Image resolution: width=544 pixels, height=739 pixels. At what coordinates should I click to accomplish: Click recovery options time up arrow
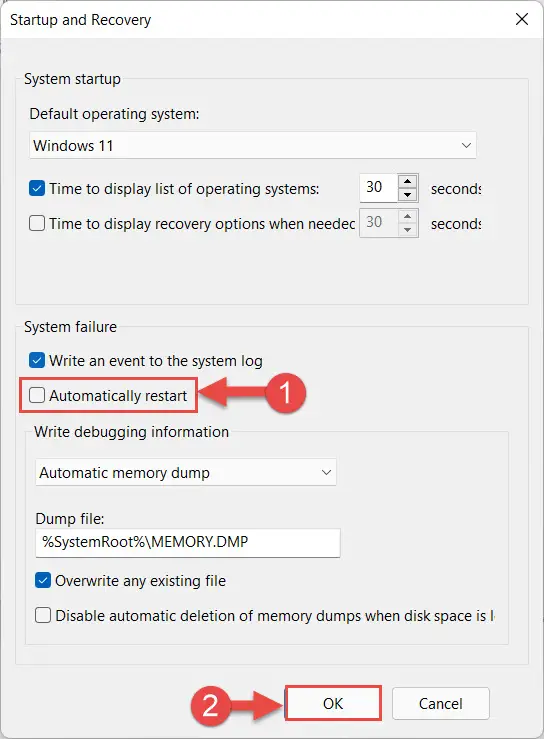point(408,217)
